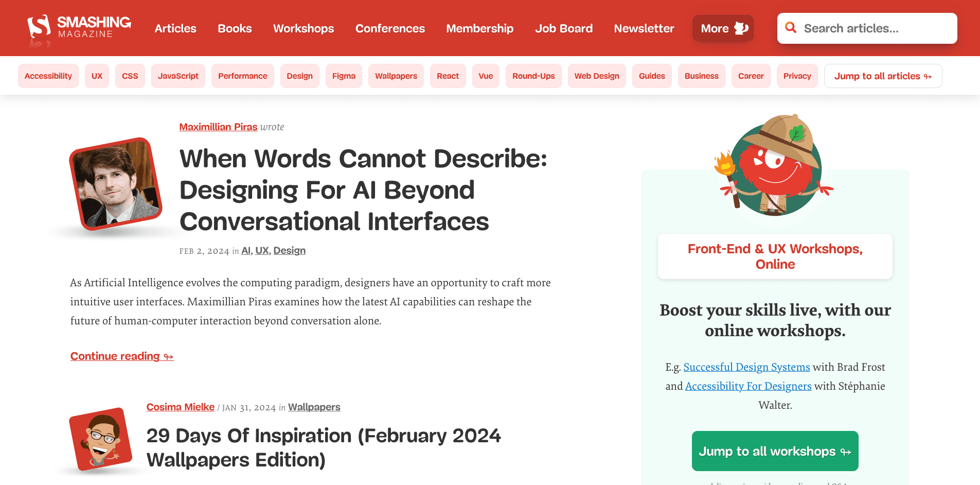The height and width of the screenshot is (485, 980).
Task: Open the Books menu item
Action: pos(235,28)
